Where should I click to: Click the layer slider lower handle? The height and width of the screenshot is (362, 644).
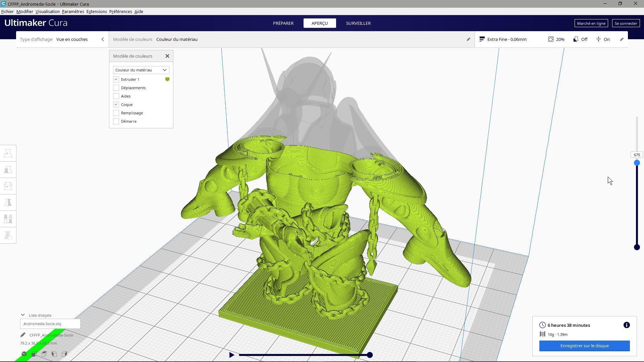coord(637,247)
